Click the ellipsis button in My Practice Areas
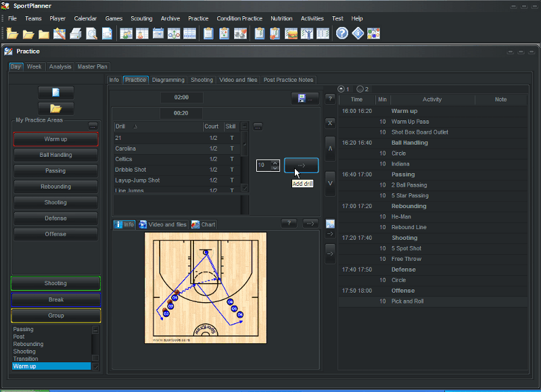This screenshot has width=541, height=392. click(x=93, y=126)
